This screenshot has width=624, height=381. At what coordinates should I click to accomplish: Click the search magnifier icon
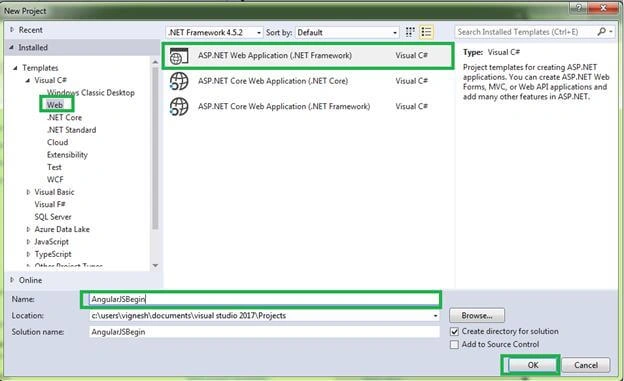(601, 31)
